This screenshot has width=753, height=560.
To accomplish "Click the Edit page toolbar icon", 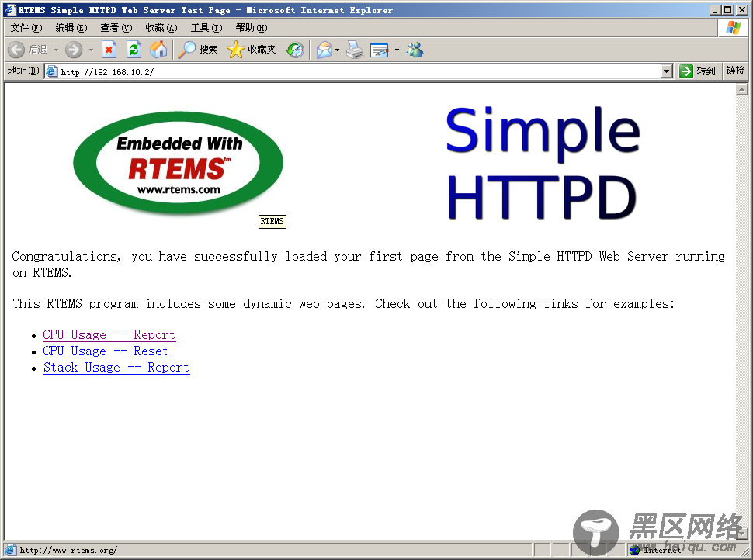I will click(x=380, y=50).
